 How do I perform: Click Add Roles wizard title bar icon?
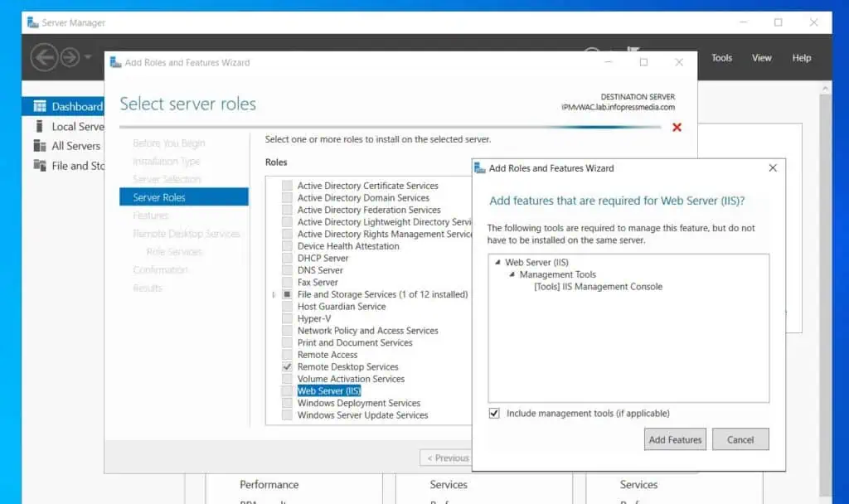pyautogui.click(x=115, y=62)
